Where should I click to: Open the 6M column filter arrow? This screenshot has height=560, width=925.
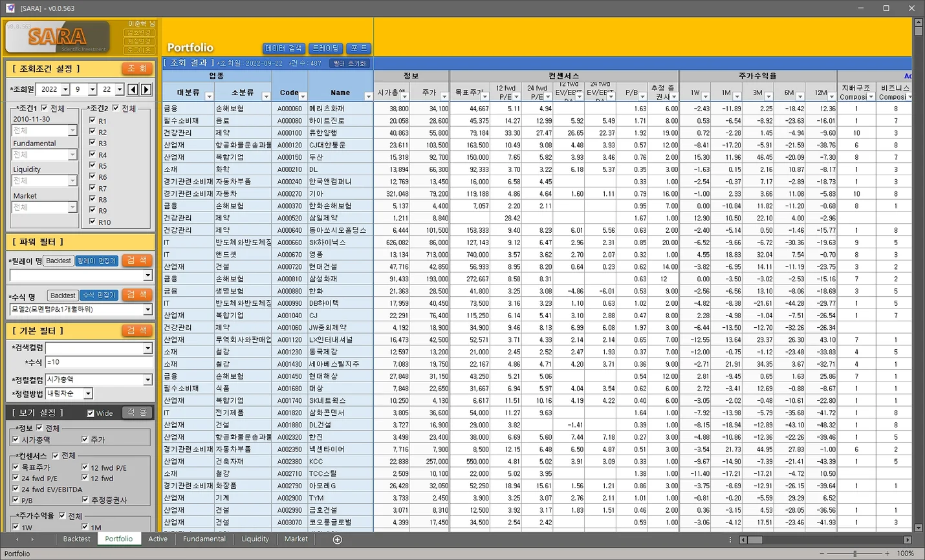(800, 96)
